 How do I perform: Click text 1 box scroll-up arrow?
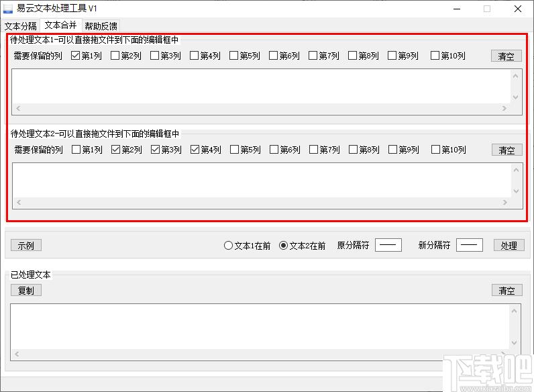[x=516, y=76]
